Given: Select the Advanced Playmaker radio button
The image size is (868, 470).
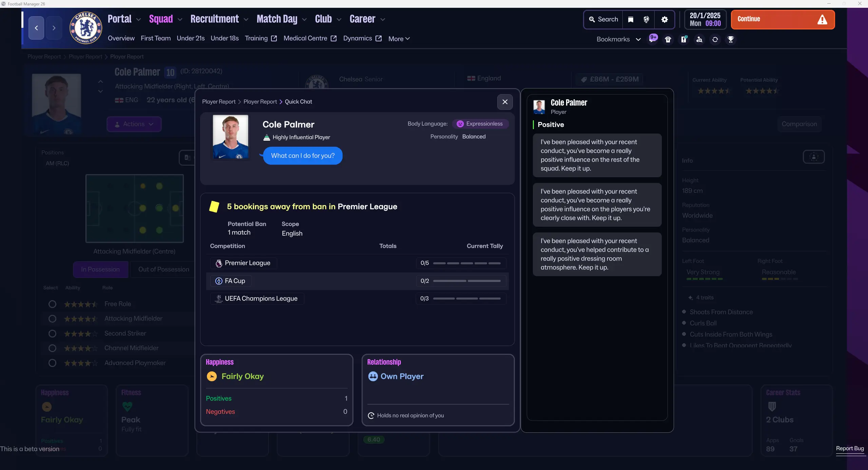Looking at the screenshot, I should 52,363.
